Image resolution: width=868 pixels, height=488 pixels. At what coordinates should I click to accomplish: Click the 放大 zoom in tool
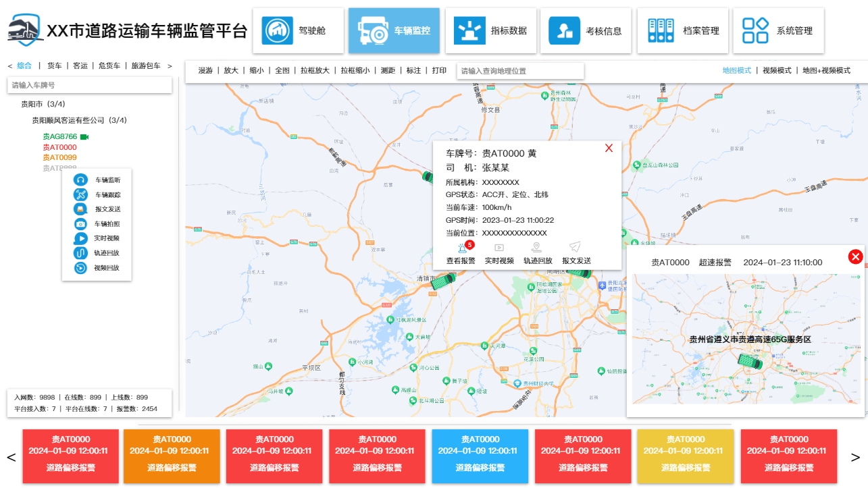231,70
